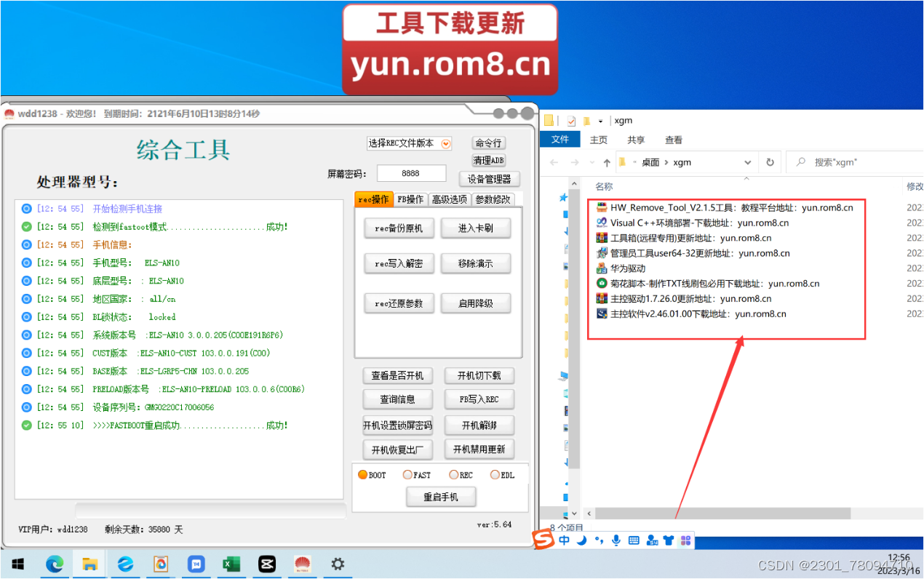Select the 华为驱动 installer icon

pyautogui.click(x=602, y=268)
